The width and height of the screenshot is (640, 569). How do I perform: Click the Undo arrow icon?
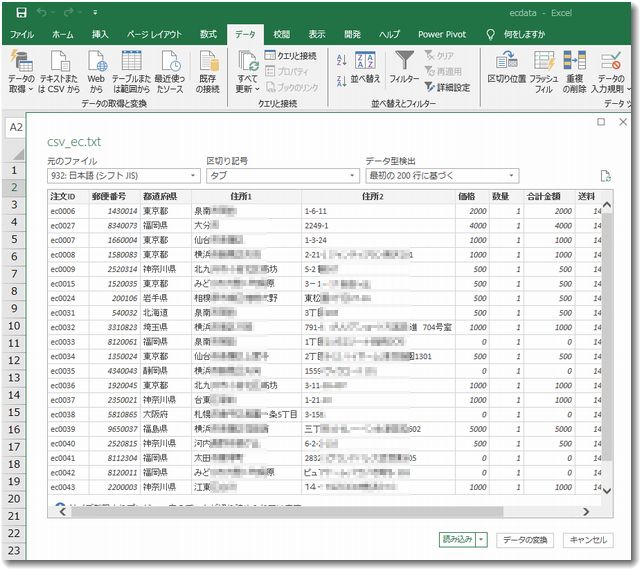point(42,13)
